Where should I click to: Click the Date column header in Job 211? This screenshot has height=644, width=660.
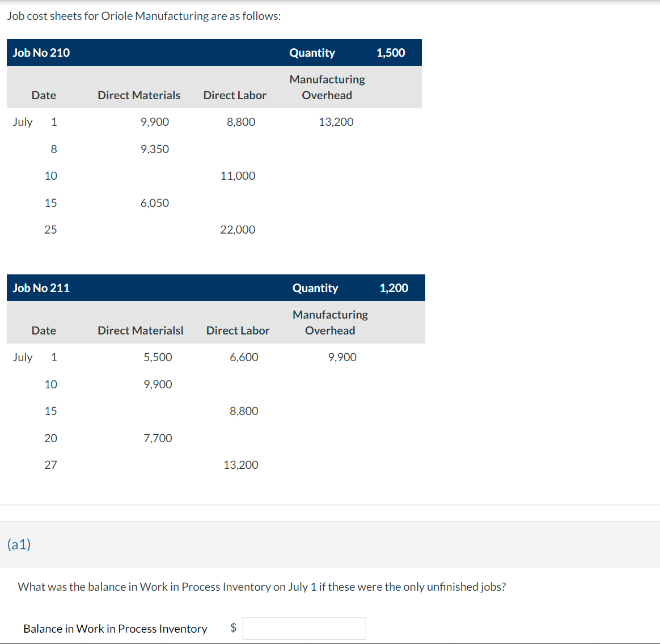point(44,331)
